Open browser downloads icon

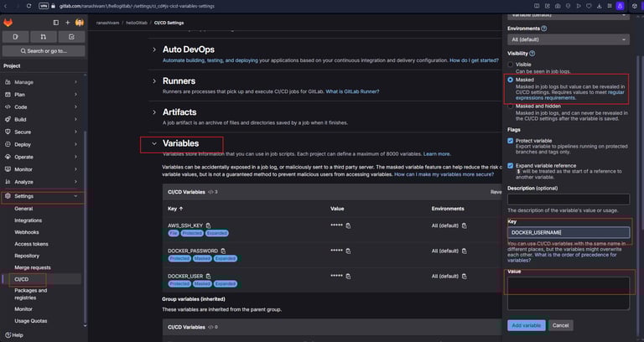click(600, 6)
